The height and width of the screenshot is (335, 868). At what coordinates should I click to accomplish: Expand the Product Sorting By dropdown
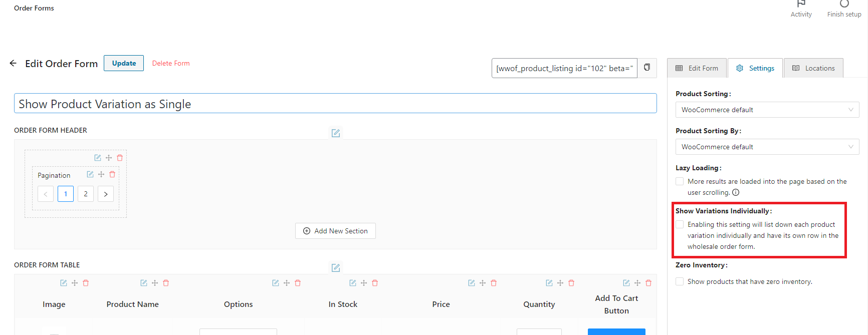767,147
